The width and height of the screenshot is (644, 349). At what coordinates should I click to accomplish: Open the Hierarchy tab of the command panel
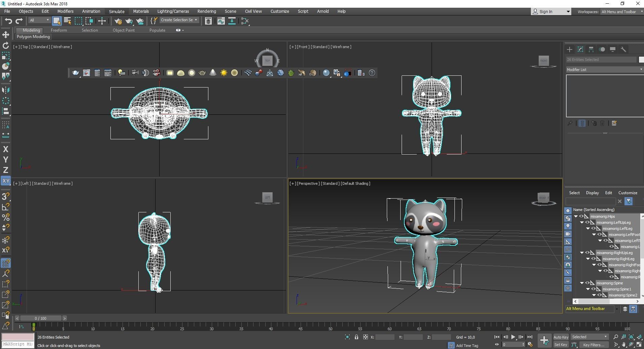591,49
